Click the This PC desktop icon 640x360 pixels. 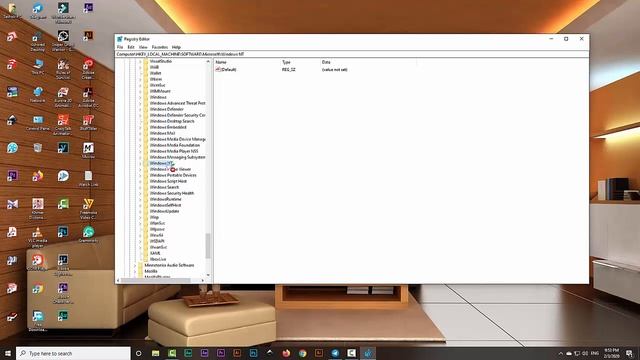click(38, 67)
